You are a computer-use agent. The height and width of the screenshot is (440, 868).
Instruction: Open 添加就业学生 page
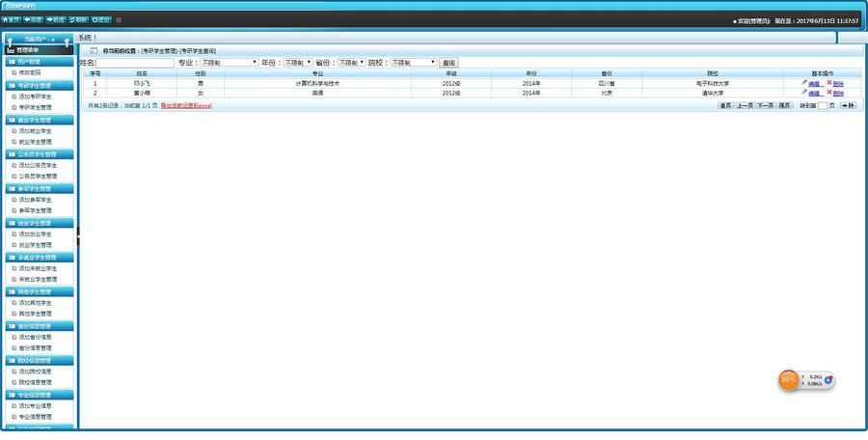[35, 131]
